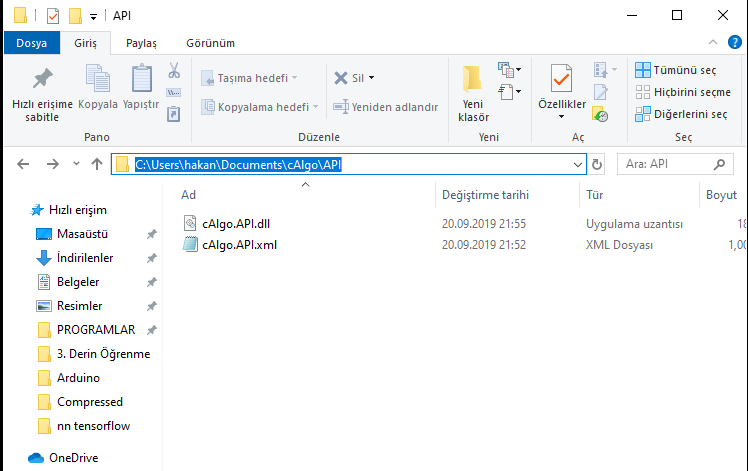Screen dimensions: 748x471
Task: Click Yeniden adlandır to rename
Action: click(x=385, y=107)
